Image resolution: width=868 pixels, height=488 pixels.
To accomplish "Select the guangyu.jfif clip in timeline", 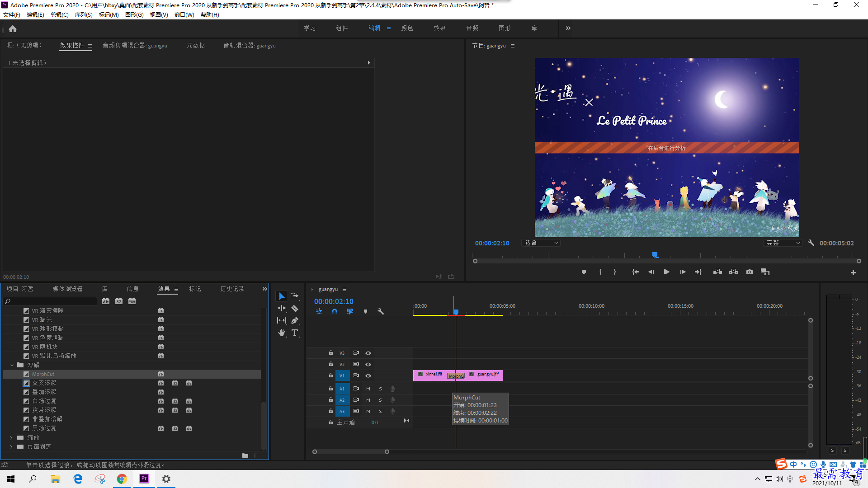I will pyautogui.click(x=484, y=375).
